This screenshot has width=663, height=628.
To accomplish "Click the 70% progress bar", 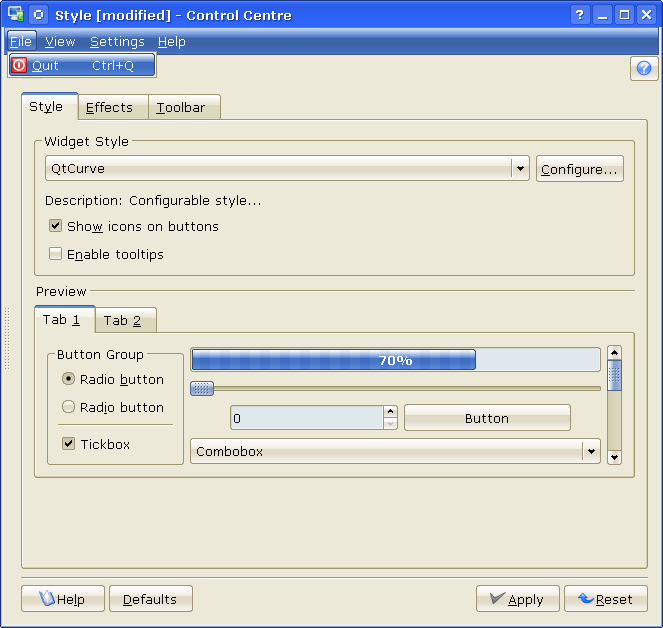I will (395, 359).
